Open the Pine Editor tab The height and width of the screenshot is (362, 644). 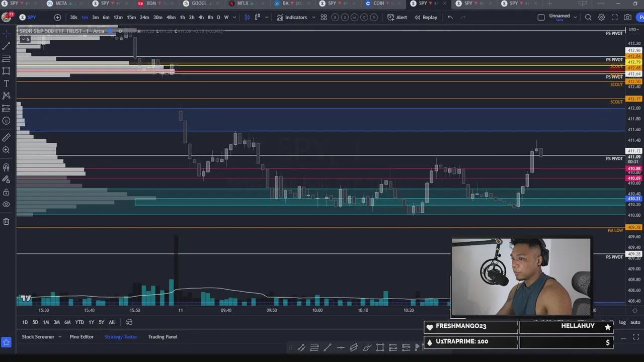(82, 337)
